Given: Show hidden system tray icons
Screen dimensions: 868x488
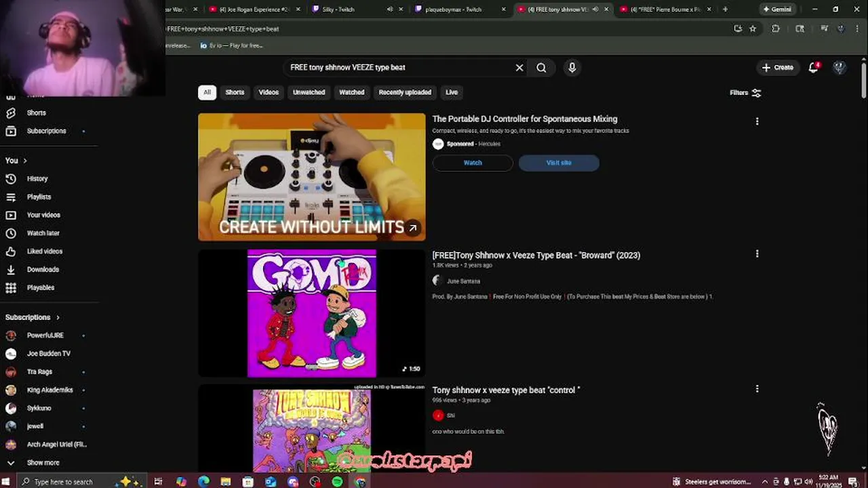Looking at the screenshot, I should pyautogui.click(x=764, y=482).
